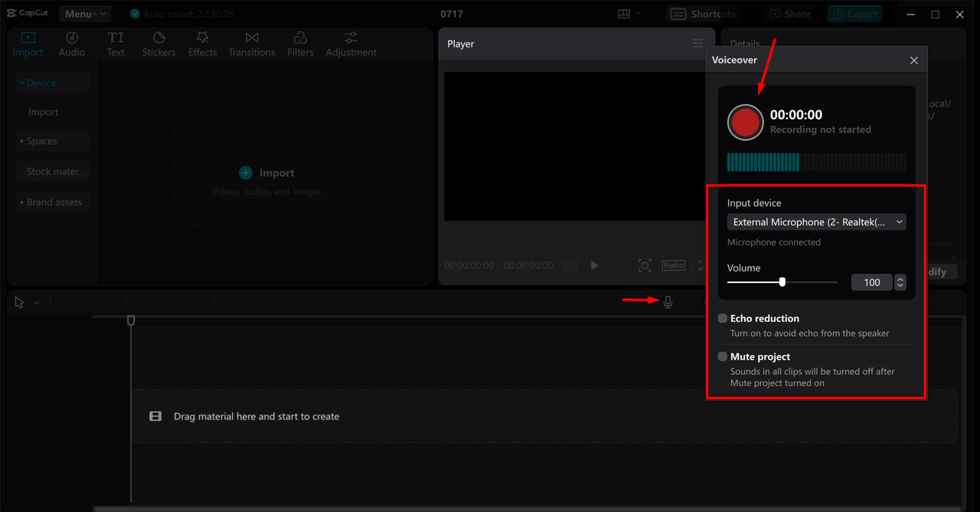Click the Auto saved status indicator

click(182, 14)
